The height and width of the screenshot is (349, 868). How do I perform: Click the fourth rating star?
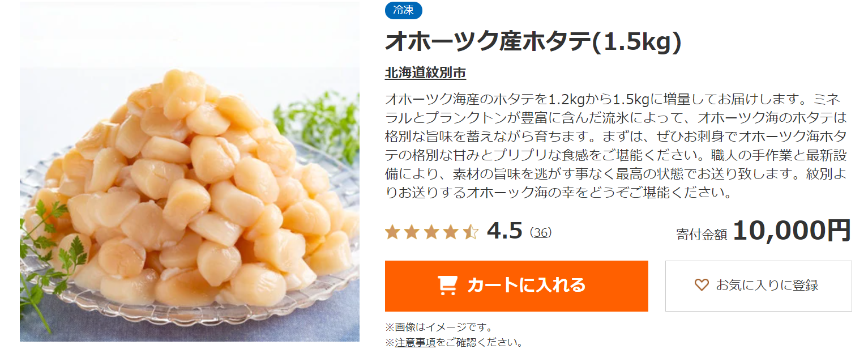coord(451,232)
